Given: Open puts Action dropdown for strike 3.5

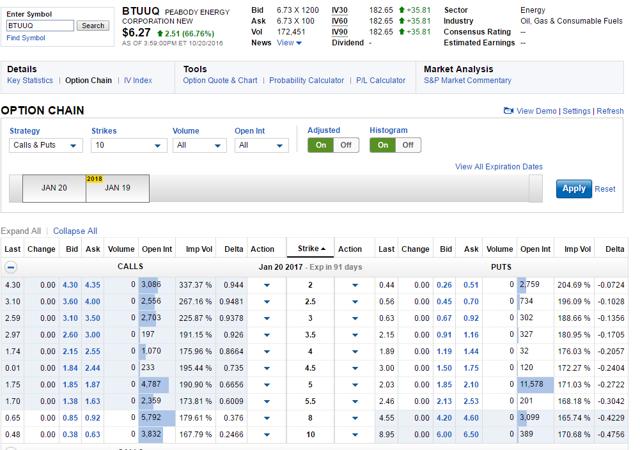Looking at the screenshot, I should tap(355, 335).
